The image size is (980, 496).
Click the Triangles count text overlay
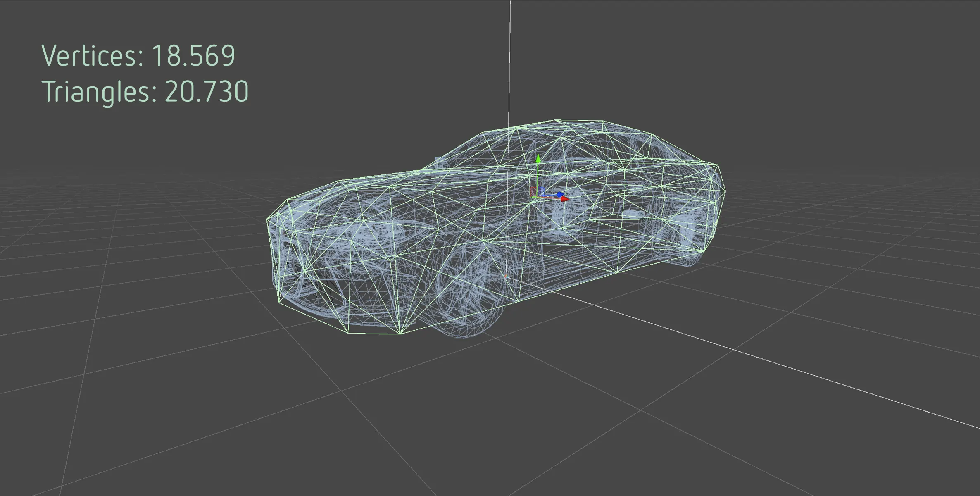point(145,92)
